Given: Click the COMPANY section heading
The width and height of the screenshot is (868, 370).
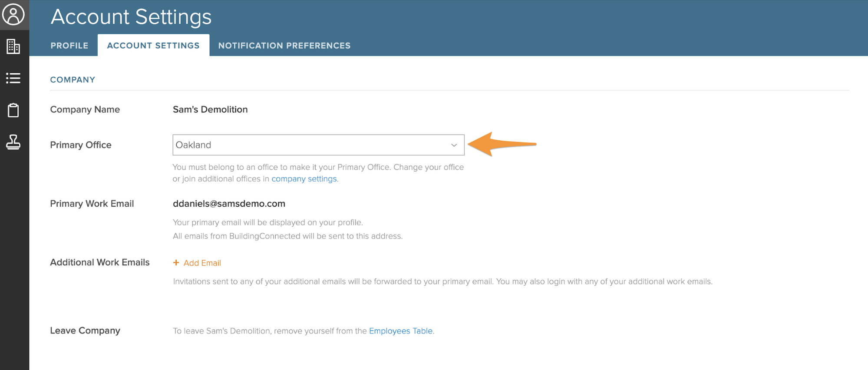Looking at the screenshot, I should click(73, 80).
